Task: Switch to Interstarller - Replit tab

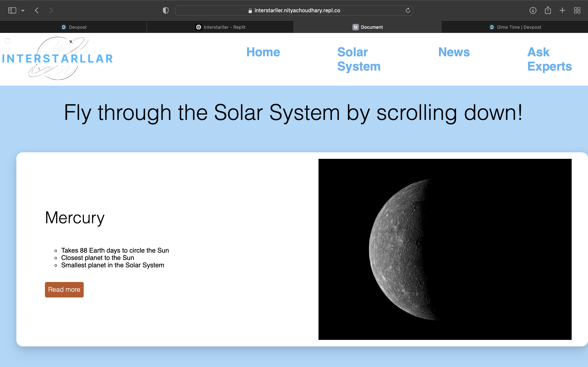Action: [220, 27]
